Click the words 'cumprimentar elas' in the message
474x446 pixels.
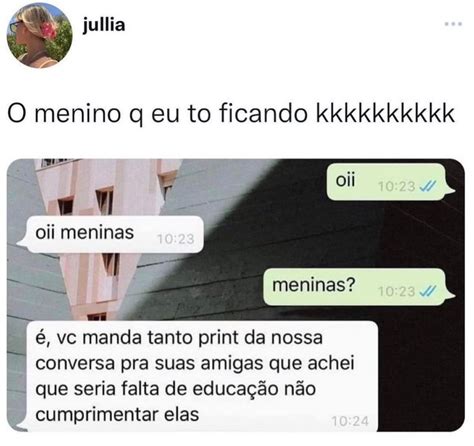(x=117, y=415)
